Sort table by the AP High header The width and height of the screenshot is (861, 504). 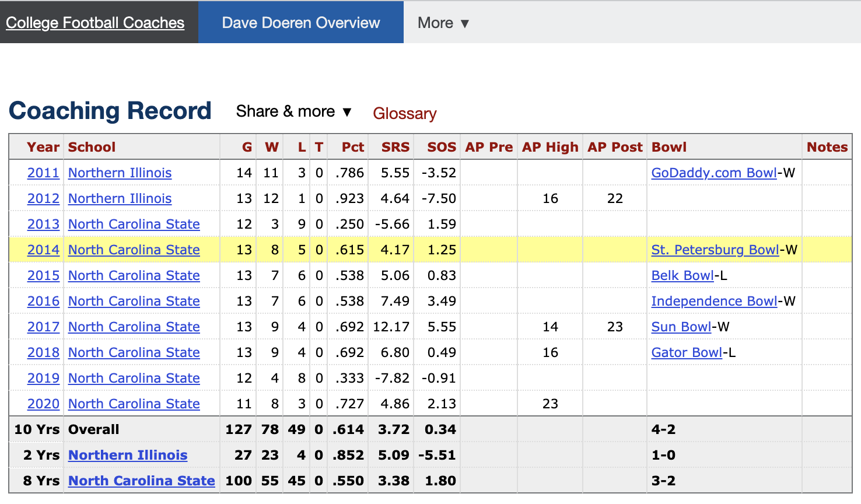(549, 147)
